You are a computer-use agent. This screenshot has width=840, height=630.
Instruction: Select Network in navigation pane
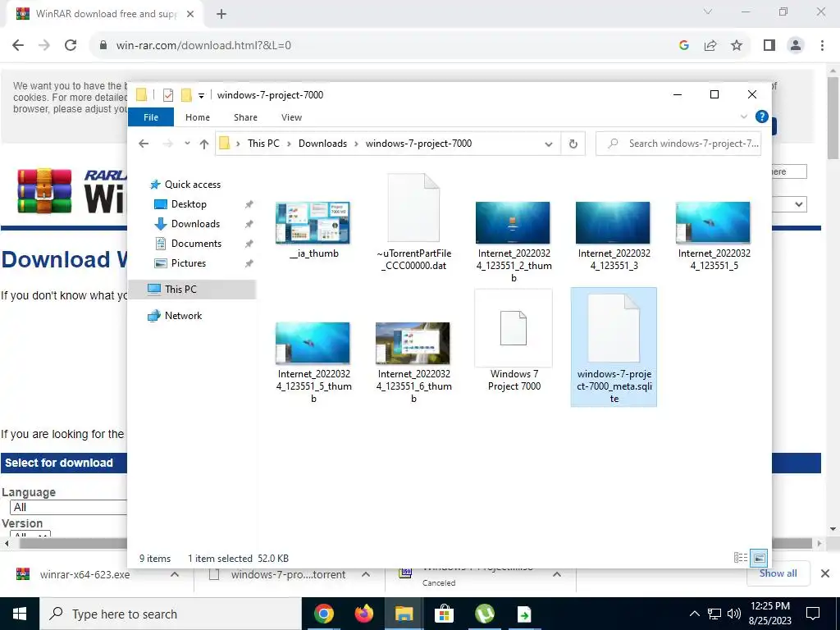coord(183,316)
